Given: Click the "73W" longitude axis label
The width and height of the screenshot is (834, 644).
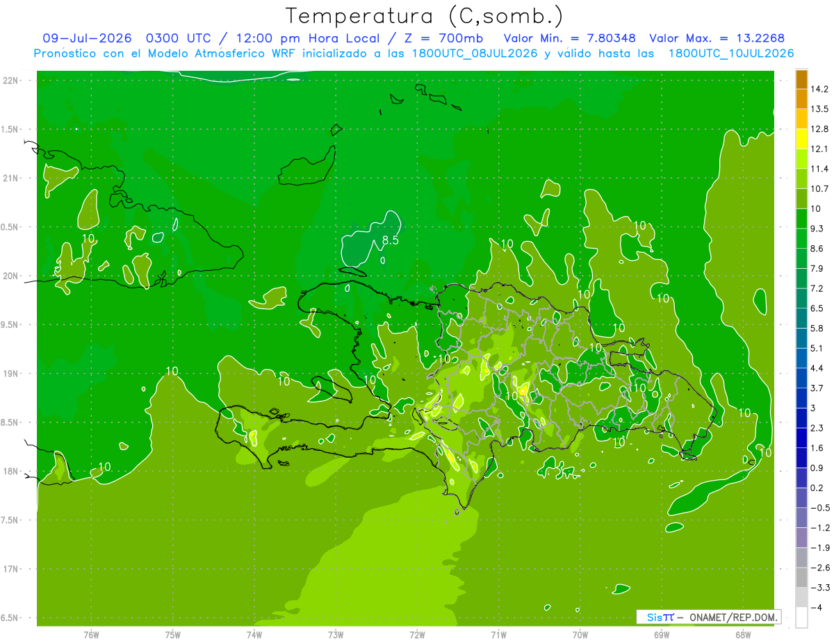Looking at the screenshot, I should [x=336, y=635].
